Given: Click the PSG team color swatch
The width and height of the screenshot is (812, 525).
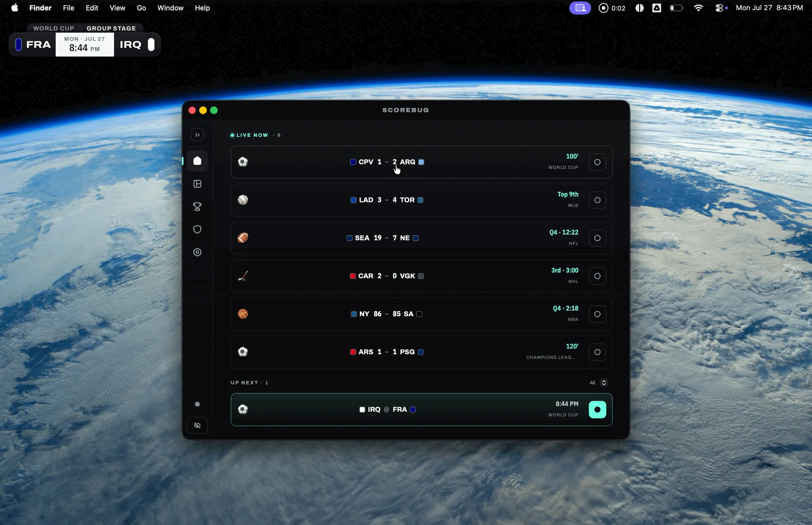Looking at the screenshot, I should pos(421,352).
